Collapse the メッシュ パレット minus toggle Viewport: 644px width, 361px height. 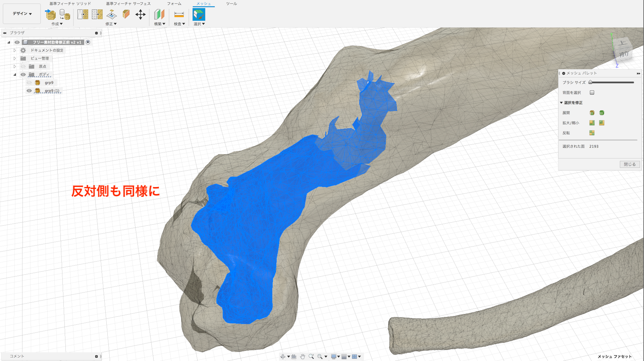coord(564,73)
